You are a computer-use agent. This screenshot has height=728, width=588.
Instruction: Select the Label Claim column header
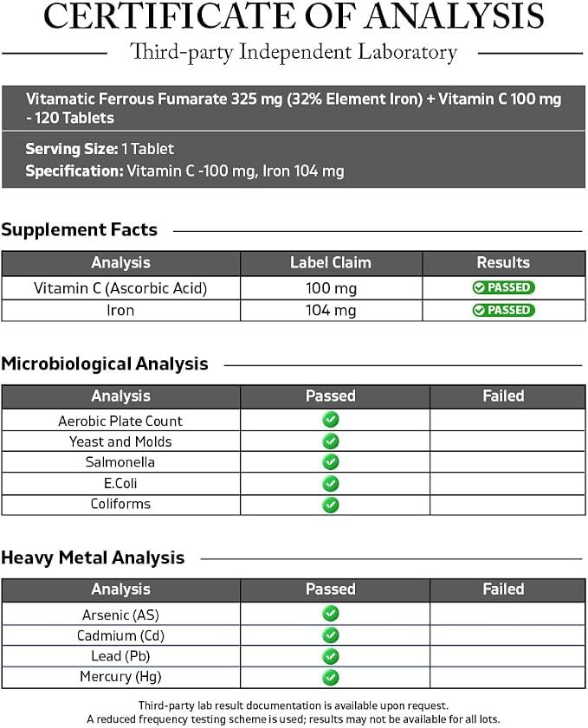(331, 263)
